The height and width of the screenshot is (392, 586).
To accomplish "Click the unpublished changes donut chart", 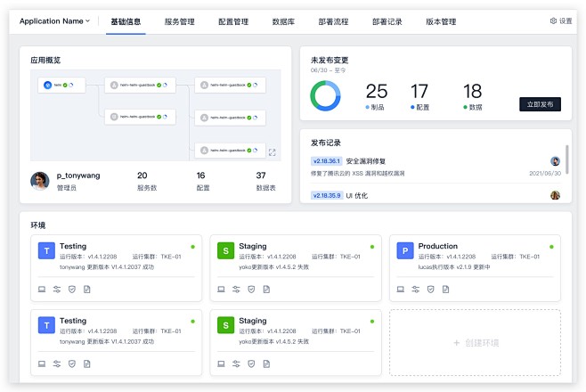I will (x=325, y=95).
